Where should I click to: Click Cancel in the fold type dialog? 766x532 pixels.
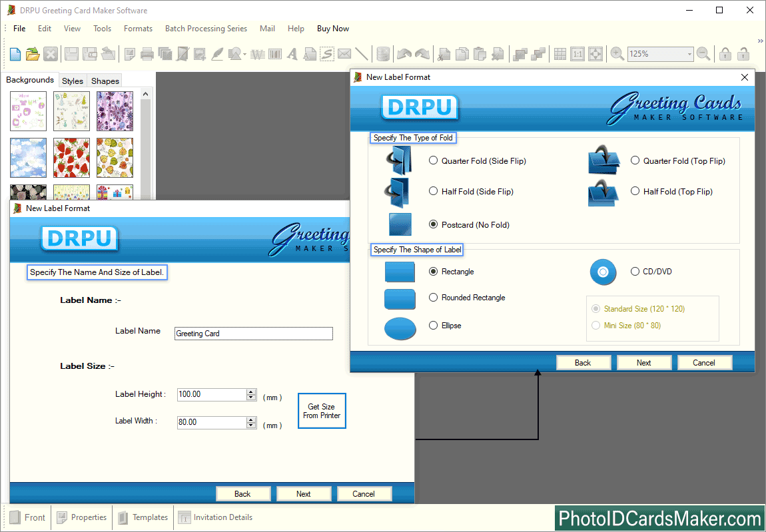pos(704,362)
